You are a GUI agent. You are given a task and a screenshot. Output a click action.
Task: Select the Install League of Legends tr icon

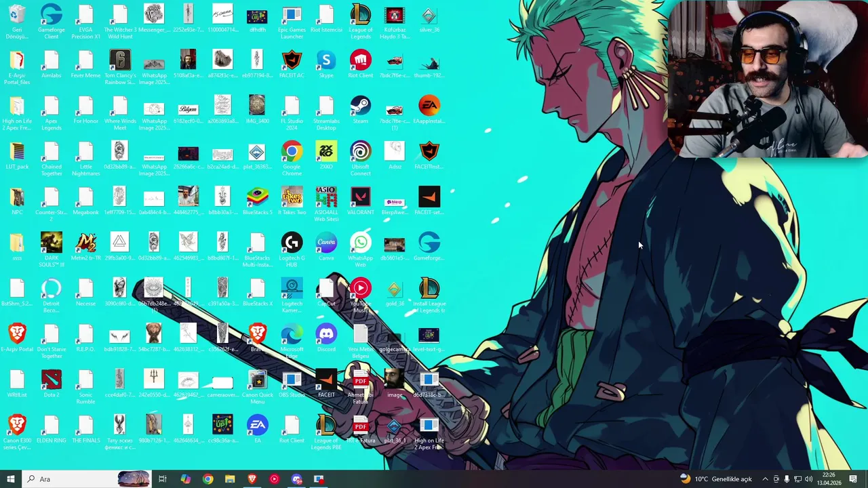click(429, 296)
